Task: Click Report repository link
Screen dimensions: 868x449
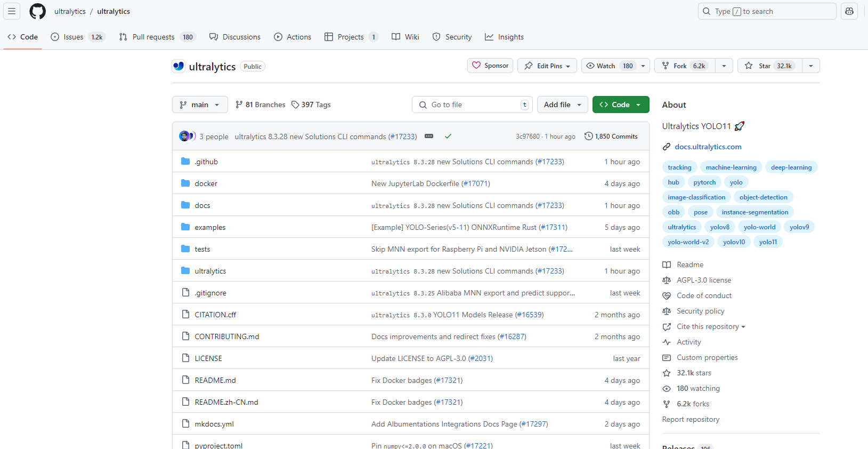Action: [691, 419]
